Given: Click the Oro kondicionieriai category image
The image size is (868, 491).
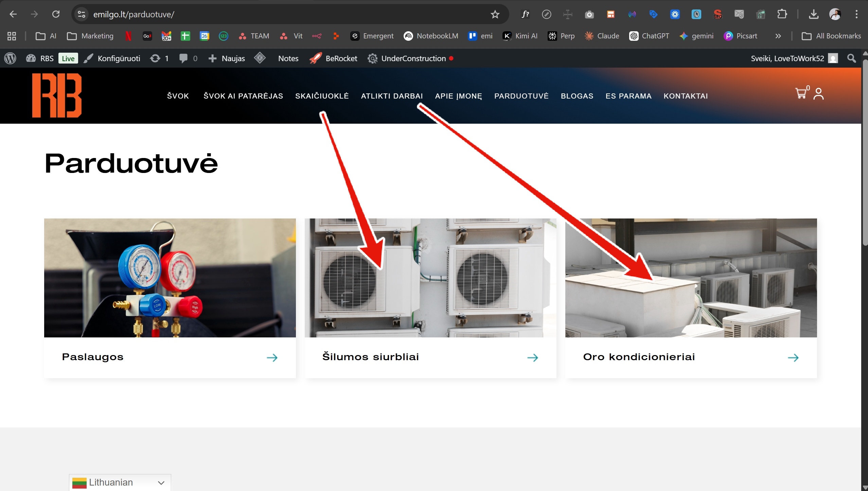Looking at the screenshot, I should pyautogui.click(x=691, y=278).
